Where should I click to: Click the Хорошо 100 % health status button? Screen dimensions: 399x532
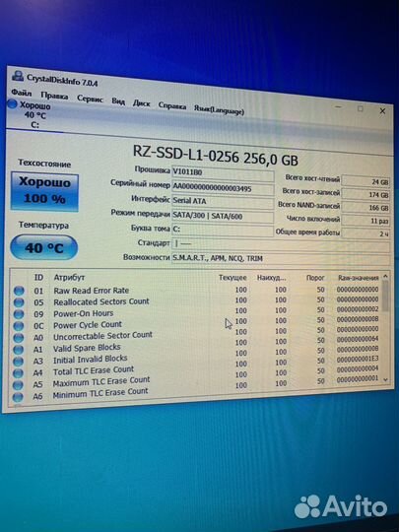coord(44,191)
